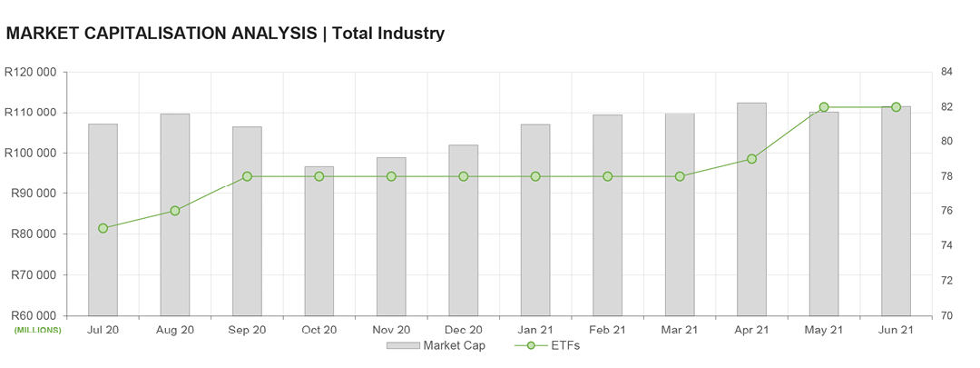980x368 pixels.
Task: Click the Jun 21 ETFs data point
Action: point(896,107)
